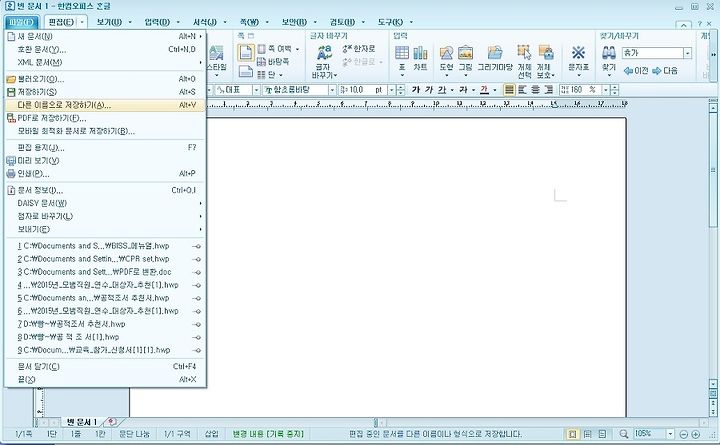Click the 그림 (picture) insert icon
The height and width of the screenshot is (445, 720).
465,53
